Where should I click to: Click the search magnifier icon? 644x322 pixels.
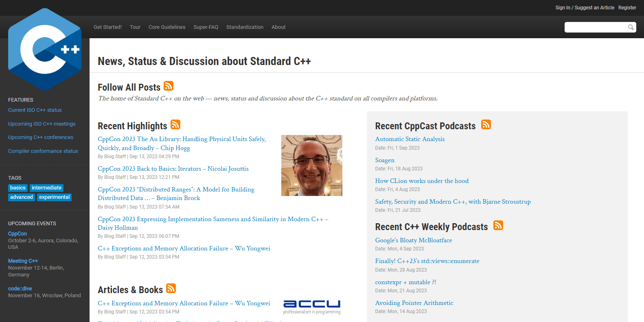pos(631,27)
